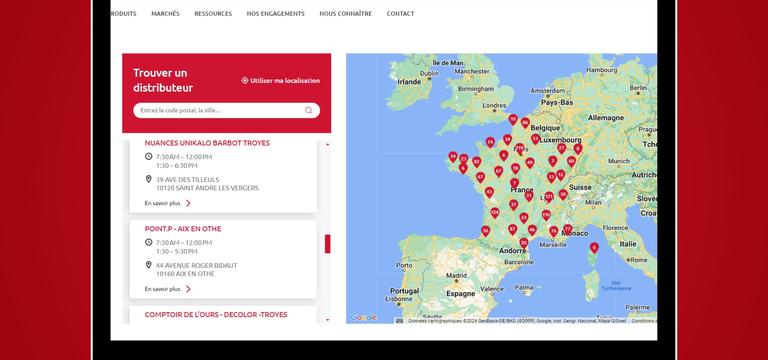This screenshot has width=768, height=360.
Task: Select marker 8 near the German border
Action: pos(578,148)
